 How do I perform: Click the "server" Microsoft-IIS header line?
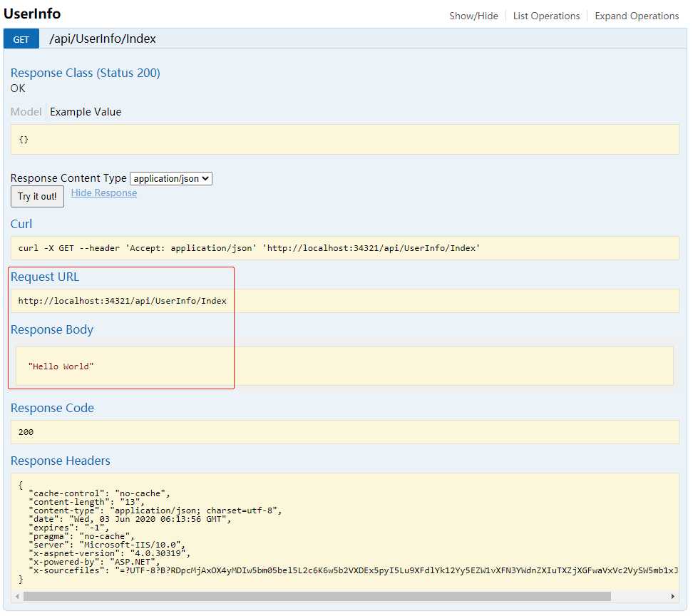pyautogui.click(x=107, y=545)
